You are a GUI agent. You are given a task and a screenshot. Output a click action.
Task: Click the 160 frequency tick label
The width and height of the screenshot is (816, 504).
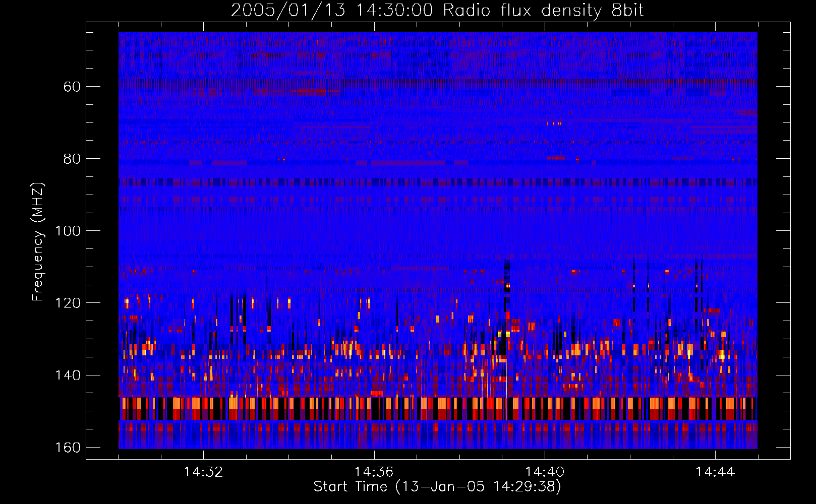click(67, 448)
